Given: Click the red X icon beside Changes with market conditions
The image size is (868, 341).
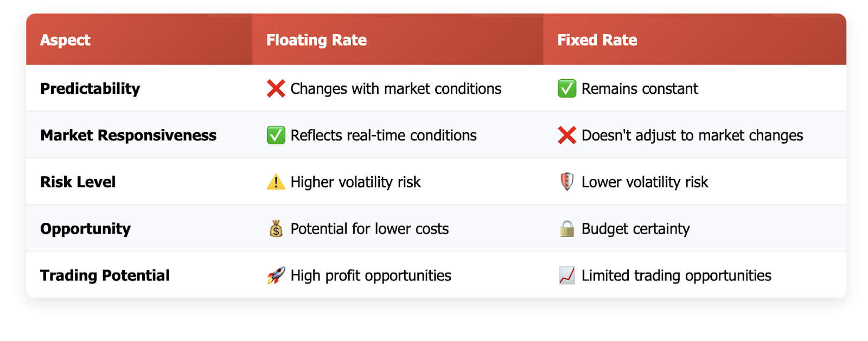Looking at the screenshot, I should pyautogui.click(x=276, y=88).
